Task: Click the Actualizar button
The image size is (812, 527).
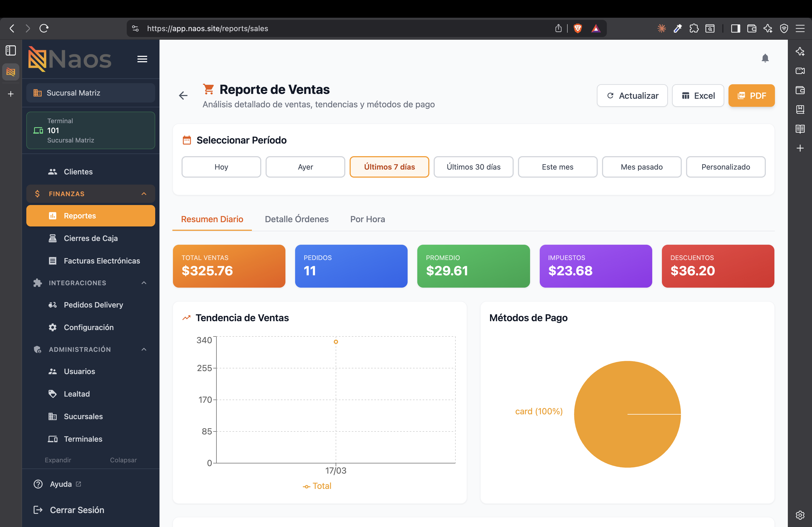Action: (632, 96)
